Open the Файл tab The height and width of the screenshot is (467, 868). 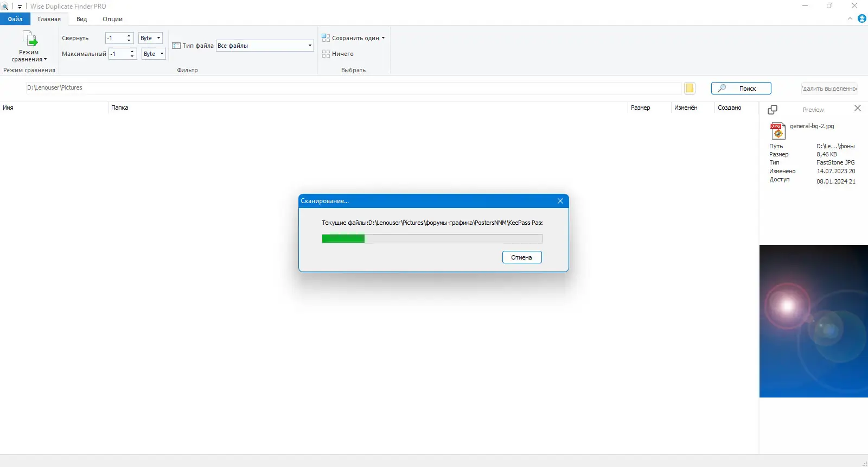click(x=15, y=19)
